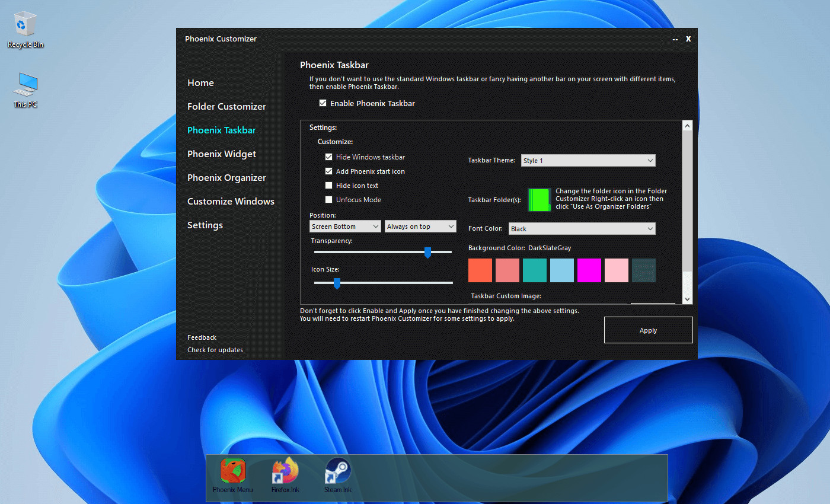Launch Firefox from the Phoenix taskbar
This screenshot has height=504, width=830.
(285, 471)
